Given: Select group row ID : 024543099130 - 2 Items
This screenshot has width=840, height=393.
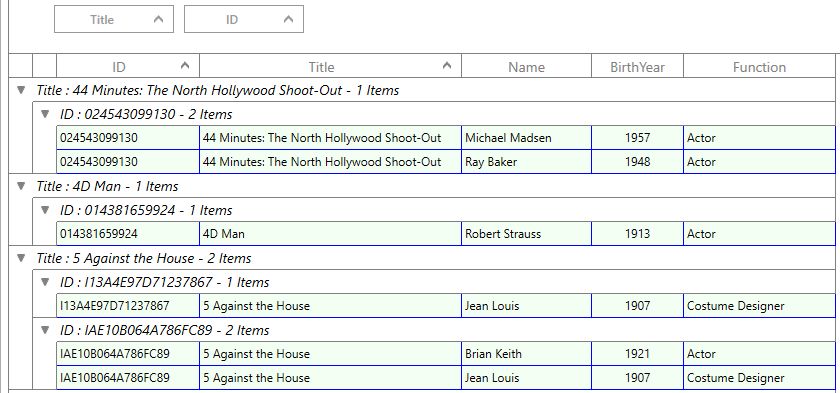Looking at the screenshot, I should click(434, 114).
